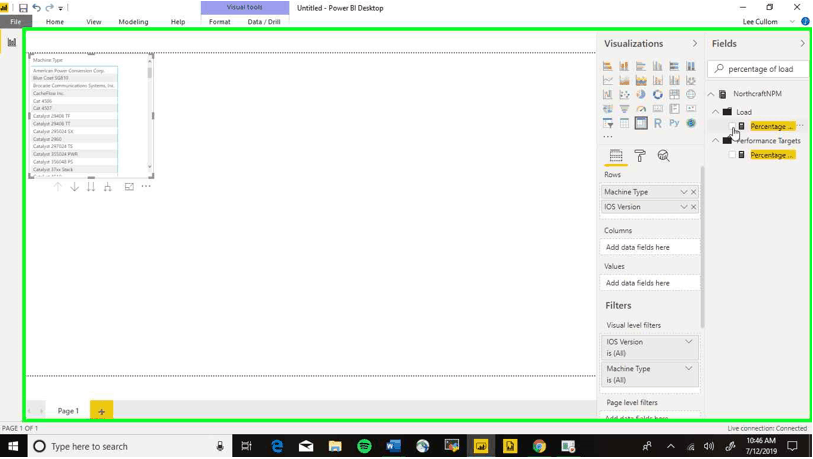Open Machine Type dropdown in Rows
The image size is (813, 459).
pos(684,192)
